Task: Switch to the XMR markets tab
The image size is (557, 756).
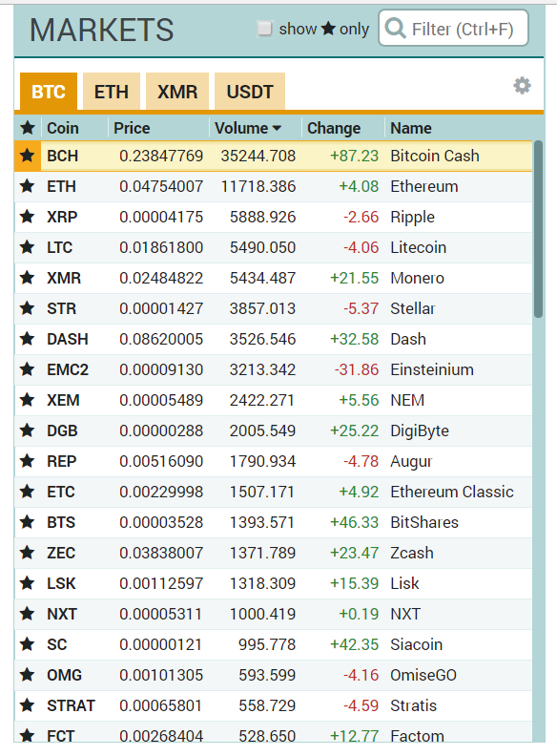Action: (177, 92)
